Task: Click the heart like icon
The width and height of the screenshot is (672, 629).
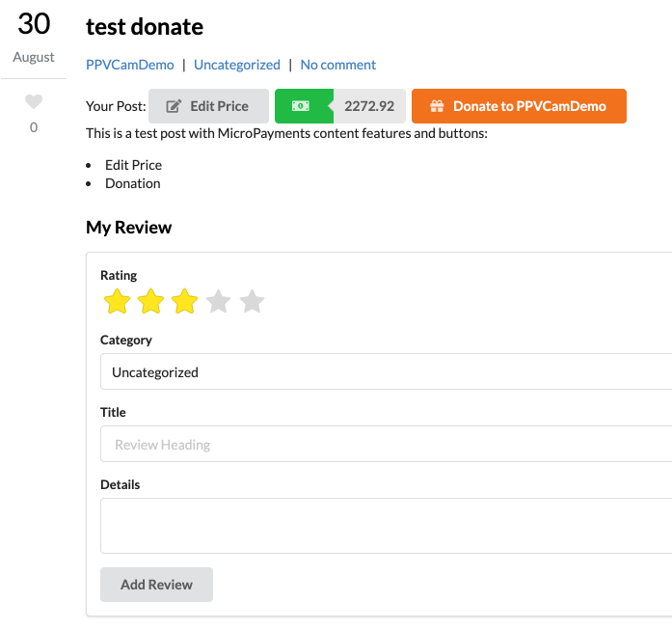Action: [x=34, y=101]
